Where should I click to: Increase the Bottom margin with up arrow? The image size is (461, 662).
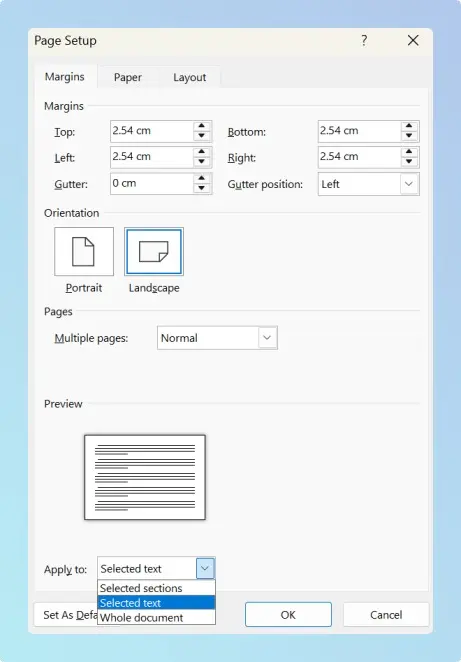pos(409,126)
